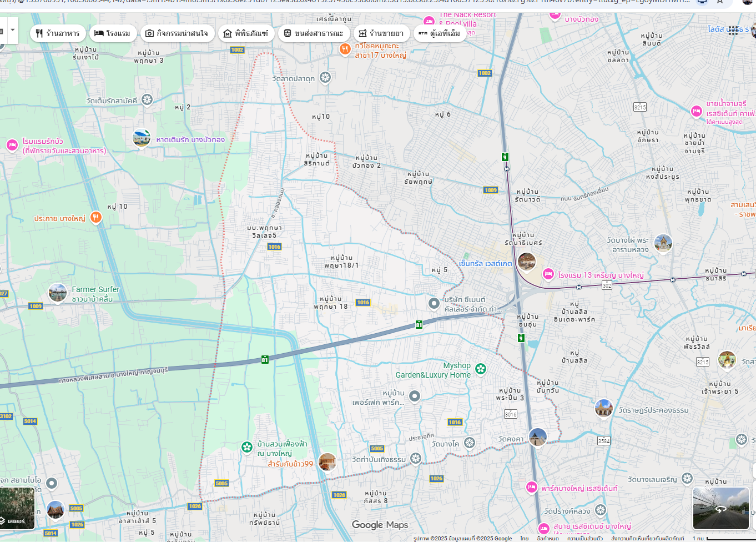Select the โรงแรม (hotels) category chip
The height and width of the screenshot is (542, 756).
[x=112, y=33]
